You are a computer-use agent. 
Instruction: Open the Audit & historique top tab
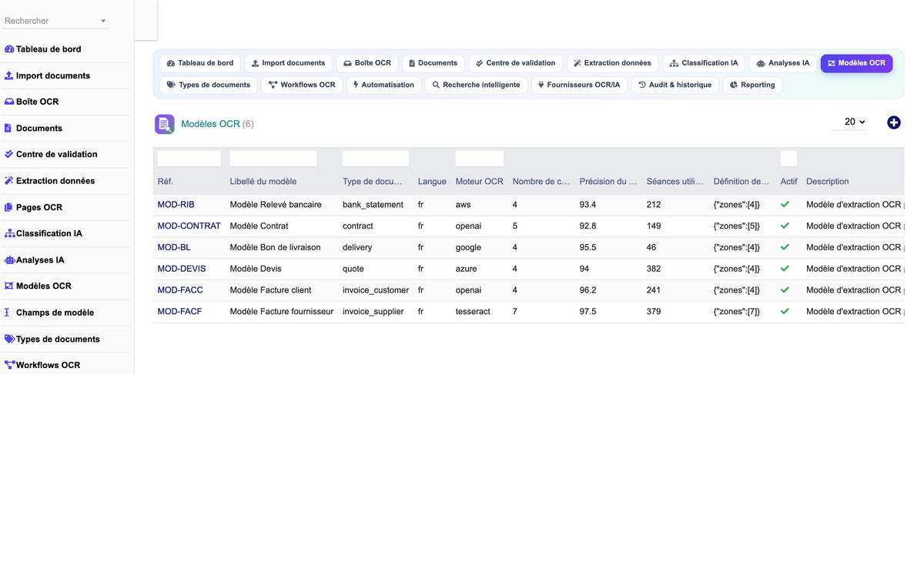675,85
